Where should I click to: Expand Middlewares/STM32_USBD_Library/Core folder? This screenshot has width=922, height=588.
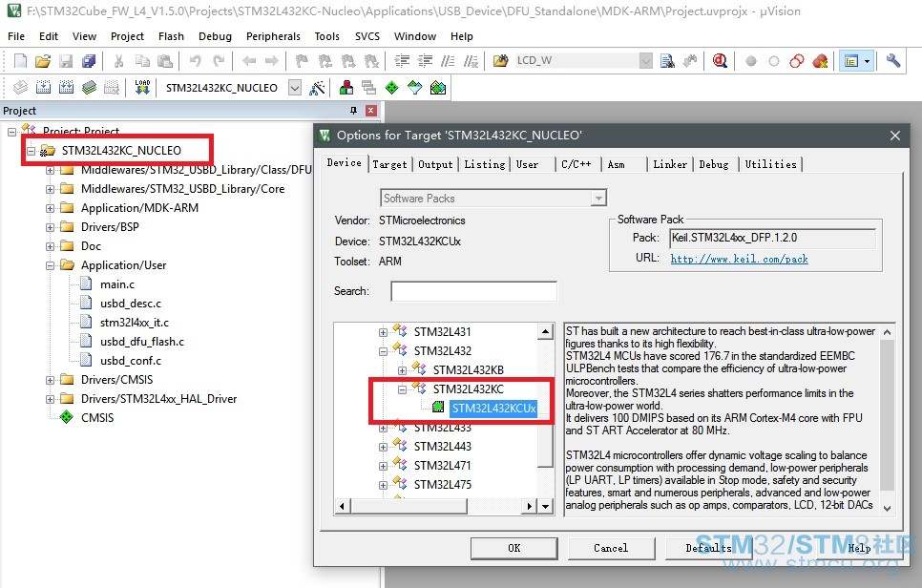[x=50, y=189]
